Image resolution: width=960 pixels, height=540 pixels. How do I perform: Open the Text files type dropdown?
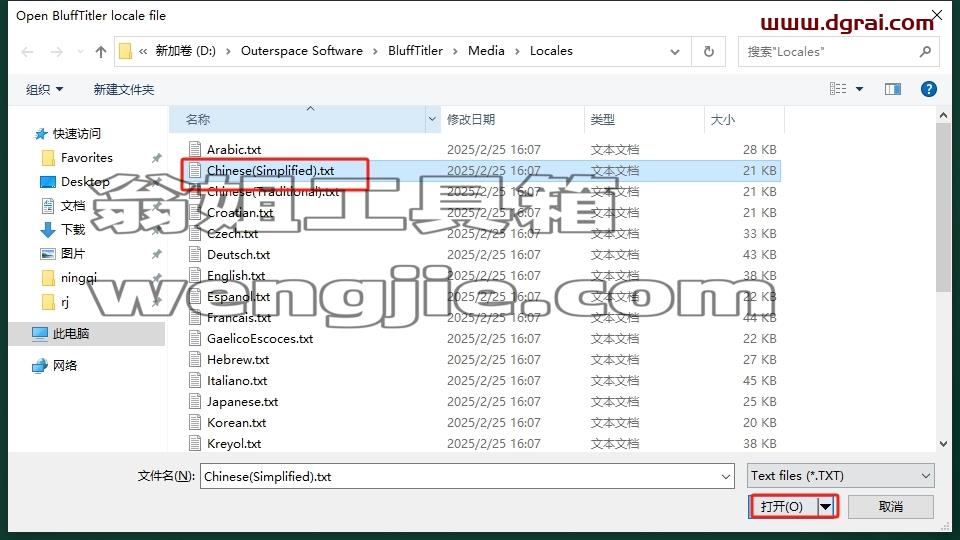coord(840,476)
